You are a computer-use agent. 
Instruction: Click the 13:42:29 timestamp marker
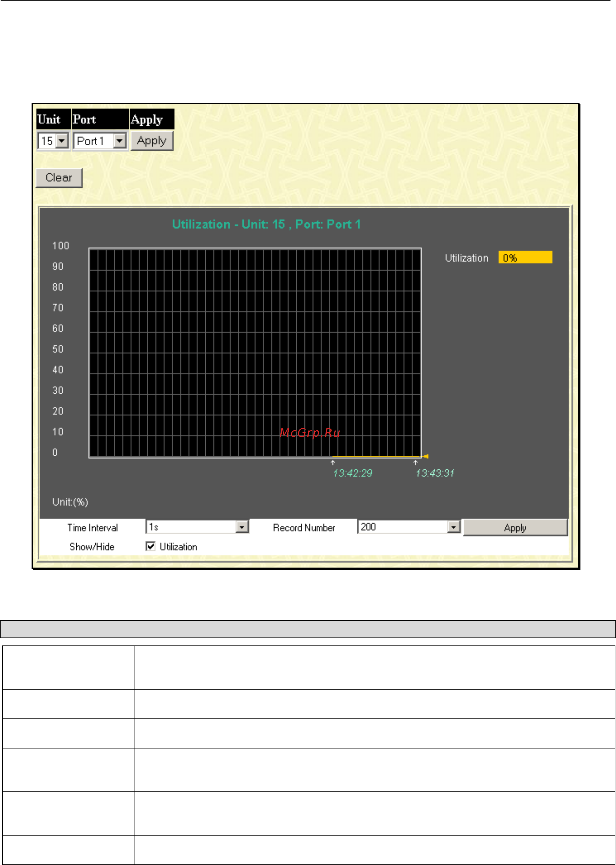coord(352,473)
